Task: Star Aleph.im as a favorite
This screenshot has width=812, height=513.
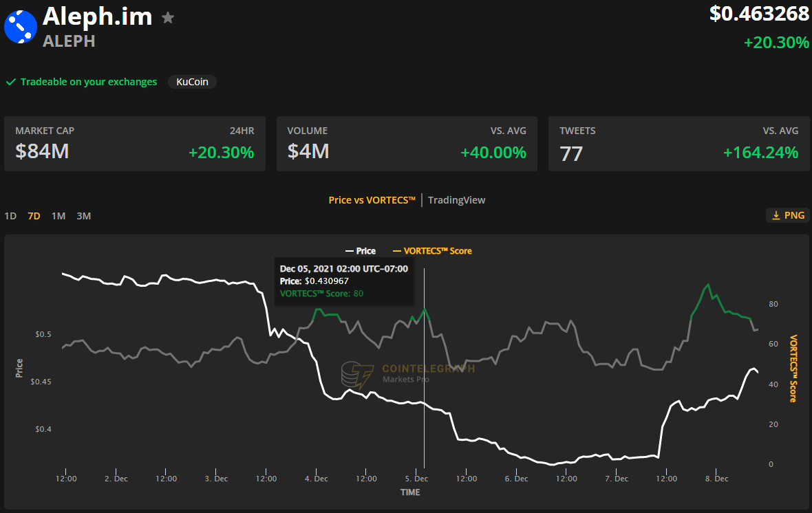Action: (x=167, y=19)
